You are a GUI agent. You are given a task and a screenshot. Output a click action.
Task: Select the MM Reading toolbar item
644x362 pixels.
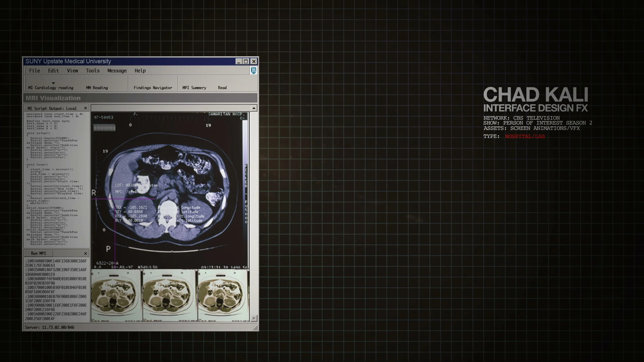[97, 88]
